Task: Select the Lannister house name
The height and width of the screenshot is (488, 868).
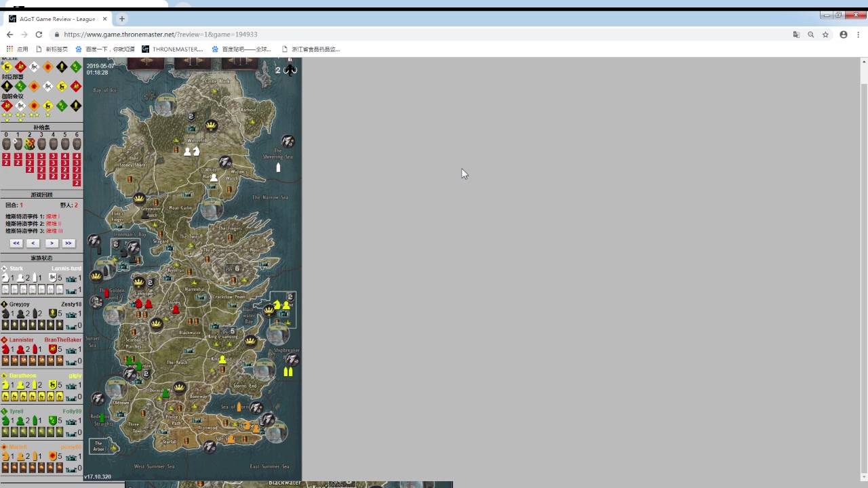Action: coord(22,340)
